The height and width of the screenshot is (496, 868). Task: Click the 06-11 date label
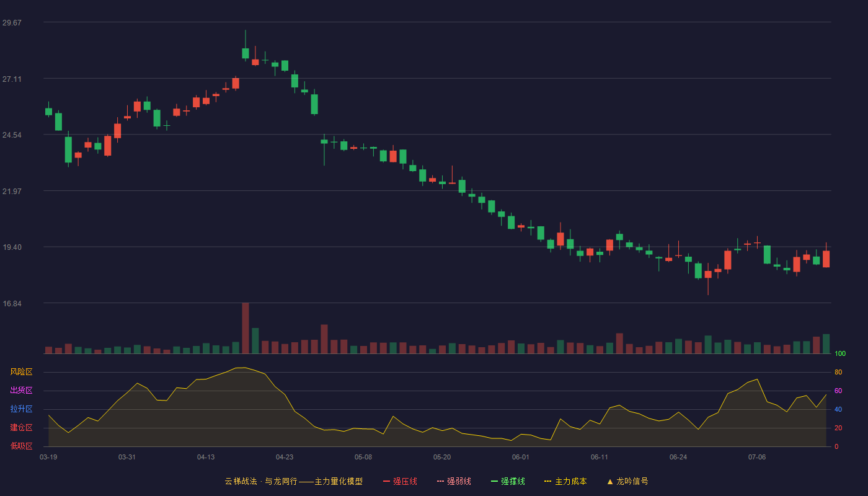[x=600, y=457]
